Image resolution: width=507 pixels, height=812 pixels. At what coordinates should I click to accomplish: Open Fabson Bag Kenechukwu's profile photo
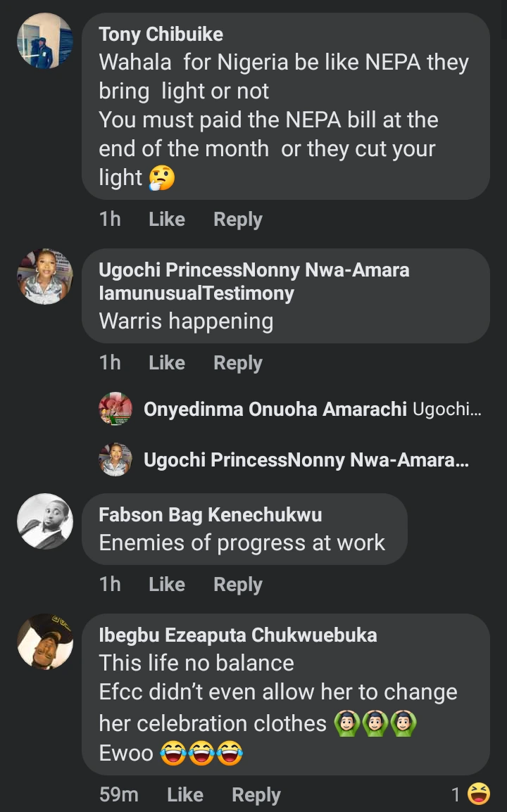(x=44, y=521)
